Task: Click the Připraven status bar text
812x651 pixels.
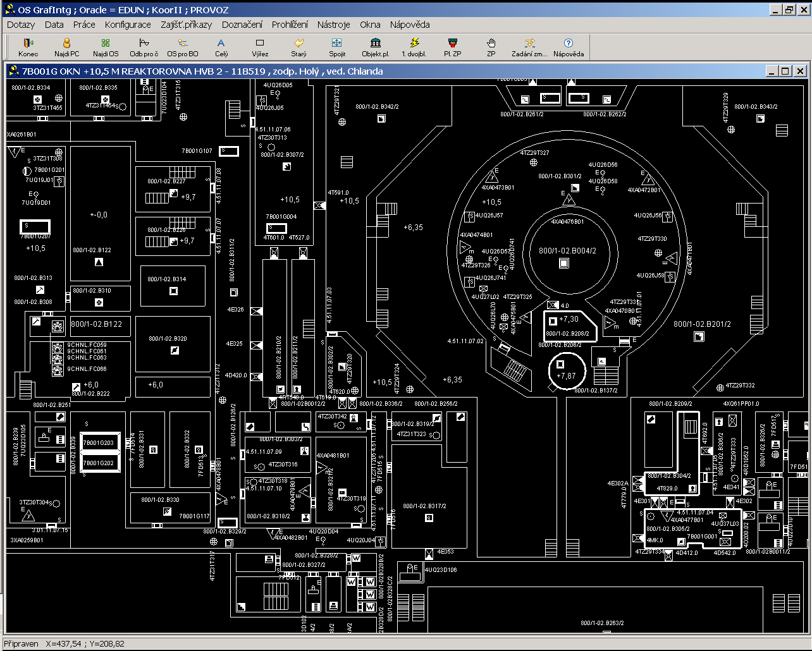Action: 21,644
